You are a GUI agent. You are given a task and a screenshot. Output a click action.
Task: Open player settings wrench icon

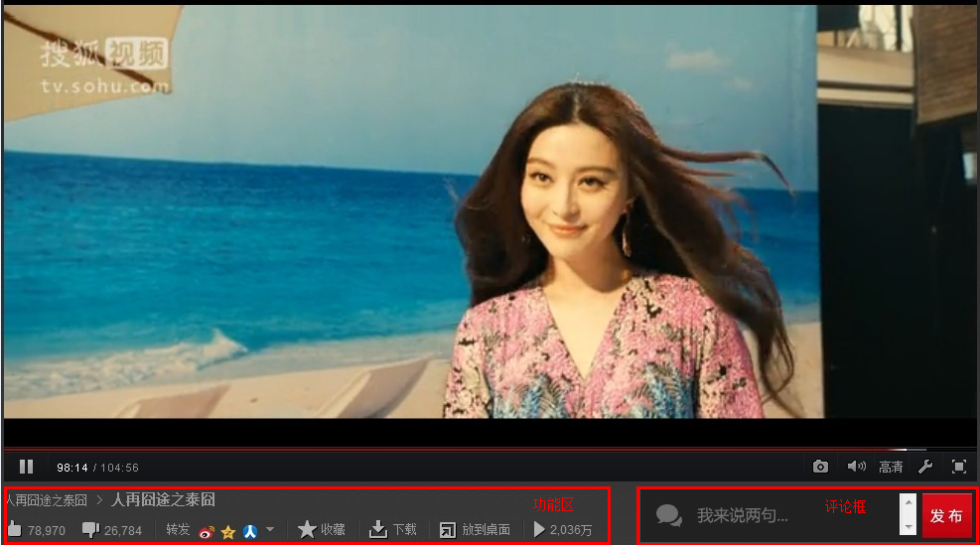[x=924, y=467]
